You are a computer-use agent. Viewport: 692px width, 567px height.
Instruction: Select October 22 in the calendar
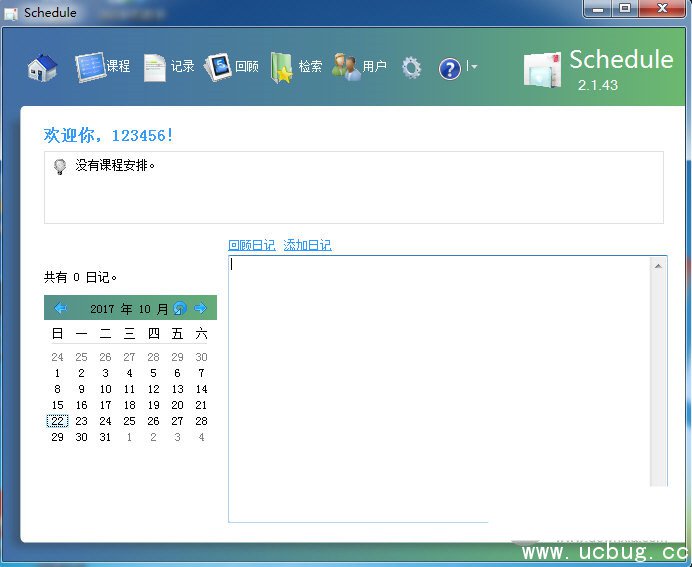(57, 421)
